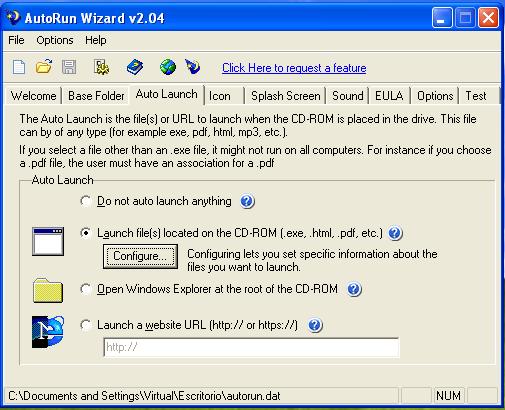The image size is (505, 410).
Task: Close the AutoRun Wizard window
Action: [x=489, y=18]
